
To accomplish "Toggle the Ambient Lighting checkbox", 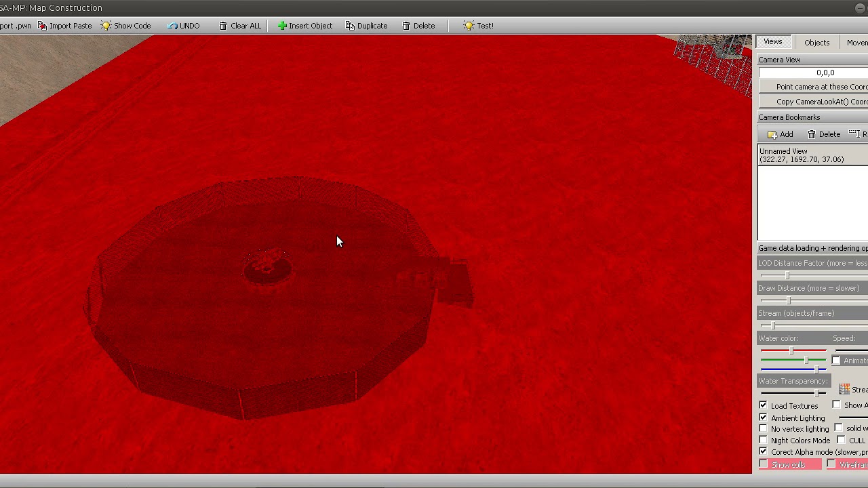I will point(763,418).
